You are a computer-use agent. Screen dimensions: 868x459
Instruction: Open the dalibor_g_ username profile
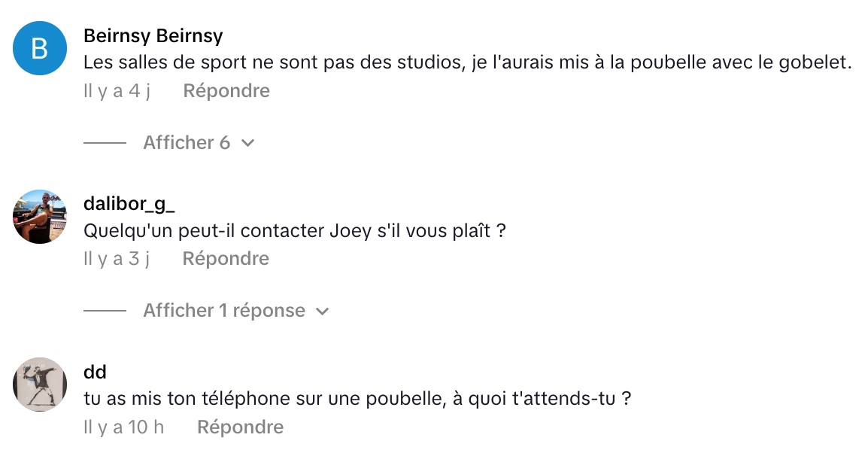(x=129, y=204)
